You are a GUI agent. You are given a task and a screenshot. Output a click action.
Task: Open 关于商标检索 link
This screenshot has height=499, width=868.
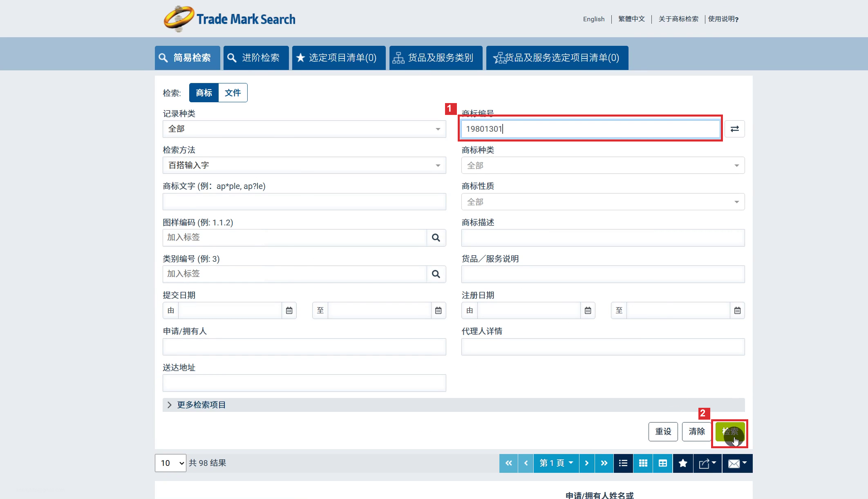(678, 19)
